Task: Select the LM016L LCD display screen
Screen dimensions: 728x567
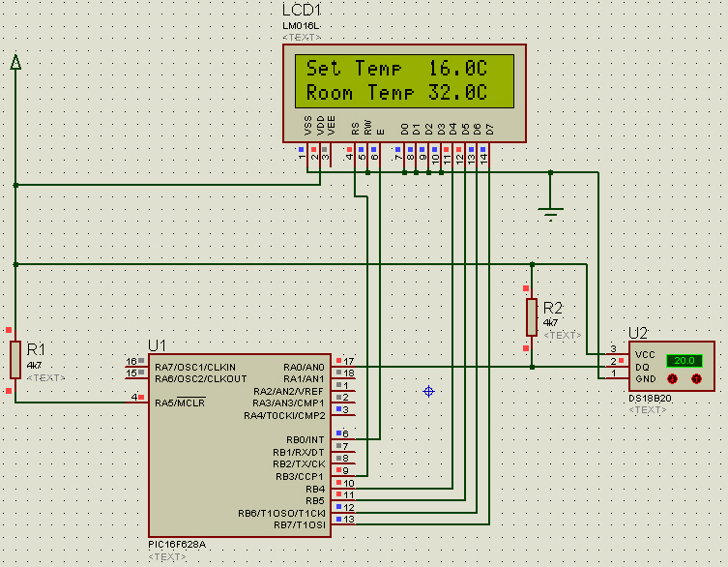Action: point(404,81)
